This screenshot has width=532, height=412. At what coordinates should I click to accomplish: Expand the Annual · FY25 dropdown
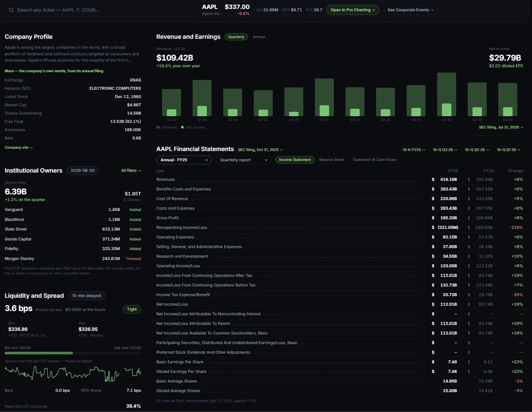click(184, 160)
